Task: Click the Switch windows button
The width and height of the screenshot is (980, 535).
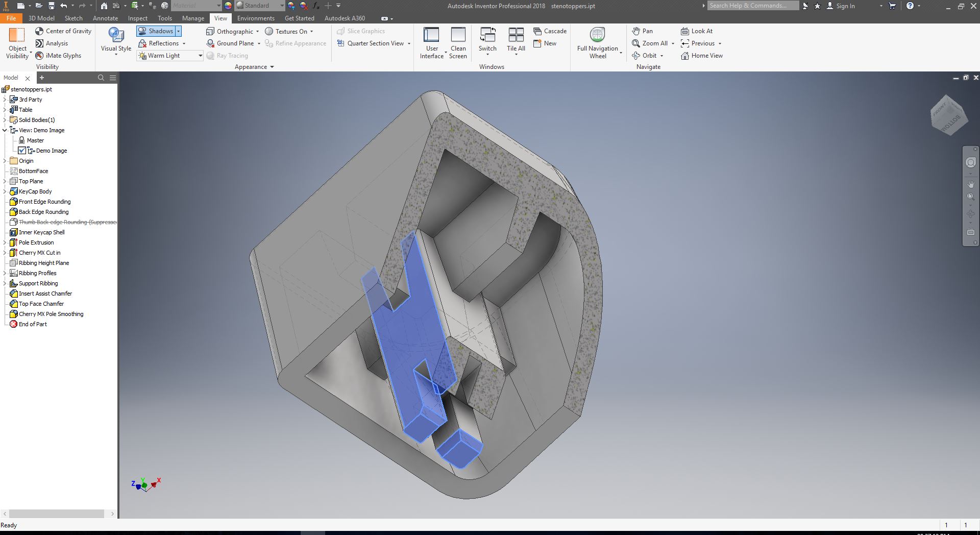Action: coord(487,41)
